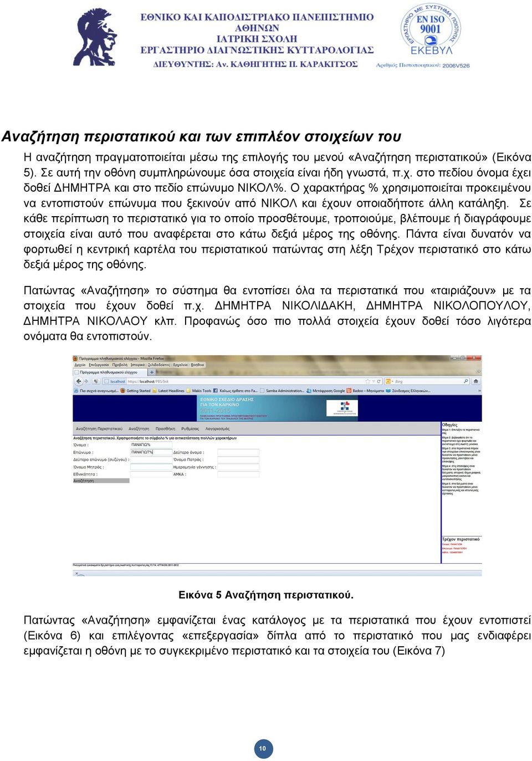This screenshot has height=761, width=532.
Task: Click the Επώνυμο input field
Action: click(151, 452)
